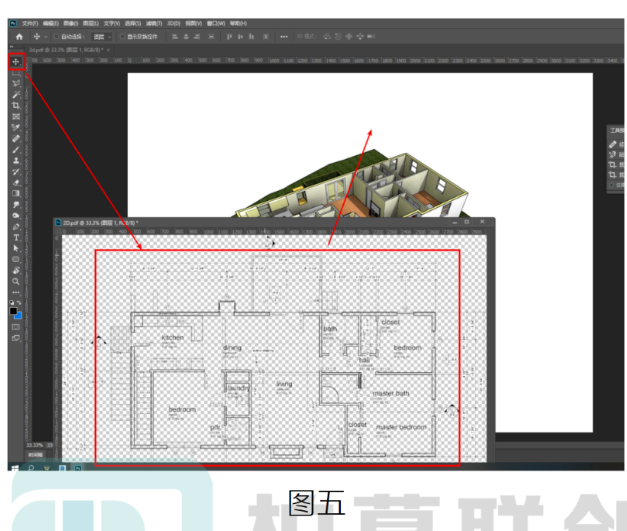Select the Horizontal Type tool
Image resolution: width=627 pixels, height=531 pixels.
16,238
